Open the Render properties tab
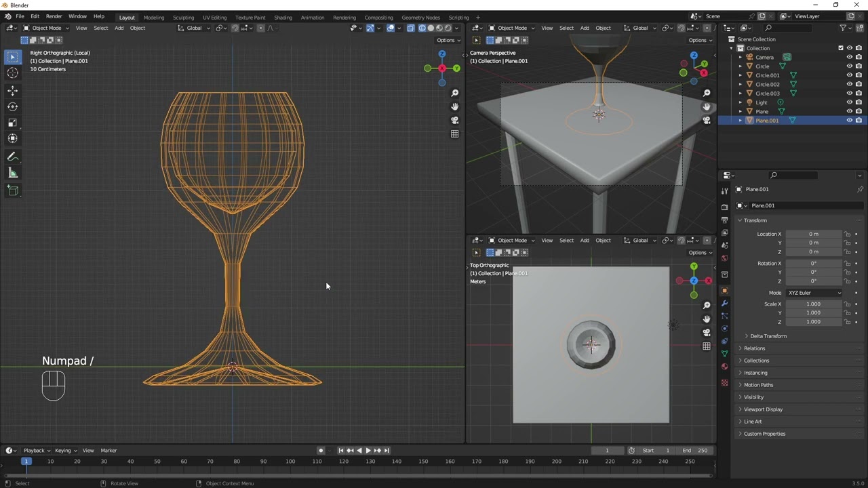This screenshot has height=488, width=868. point(725,207)
